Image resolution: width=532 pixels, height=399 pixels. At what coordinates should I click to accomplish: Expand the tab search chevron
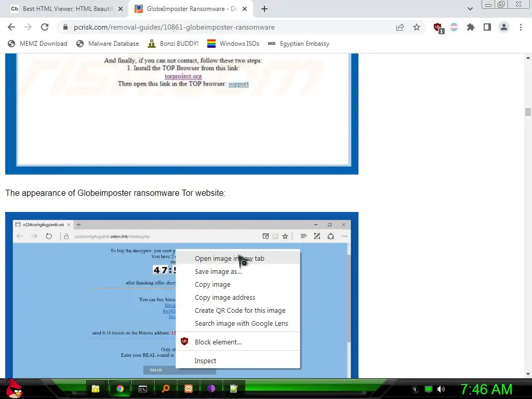tap(470, 9)
